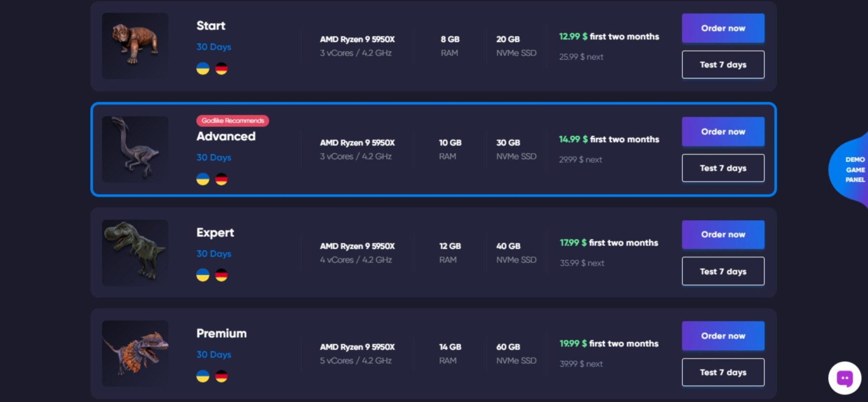Image resolution: width=868 pixels, height=402 pixels.
Task: Click the Ukraine flag on Start plan
Action: [203, 69]
